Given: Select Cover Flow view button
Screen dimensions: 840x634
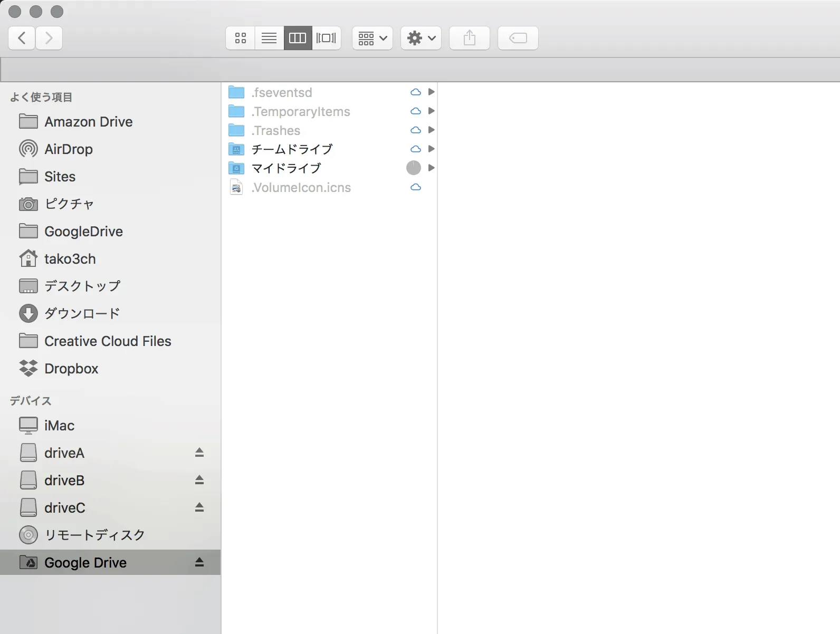Looking at the screenshot, I should [x=326, y=38].
